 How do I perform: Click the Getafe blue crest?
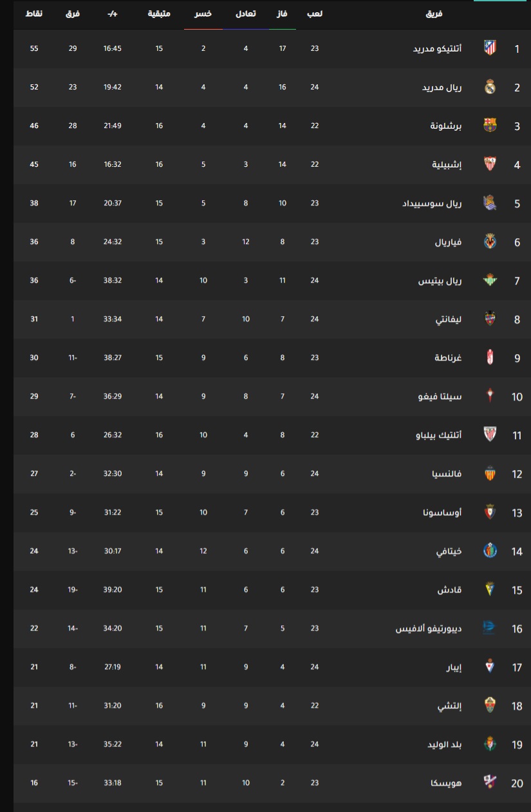coord(490,551)
